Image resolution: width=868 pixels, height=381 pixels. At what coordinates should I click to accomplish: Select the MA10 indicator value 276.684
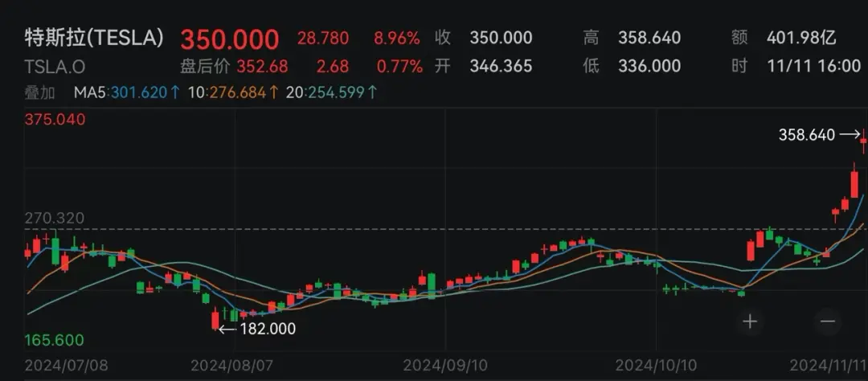pos(237,92)
